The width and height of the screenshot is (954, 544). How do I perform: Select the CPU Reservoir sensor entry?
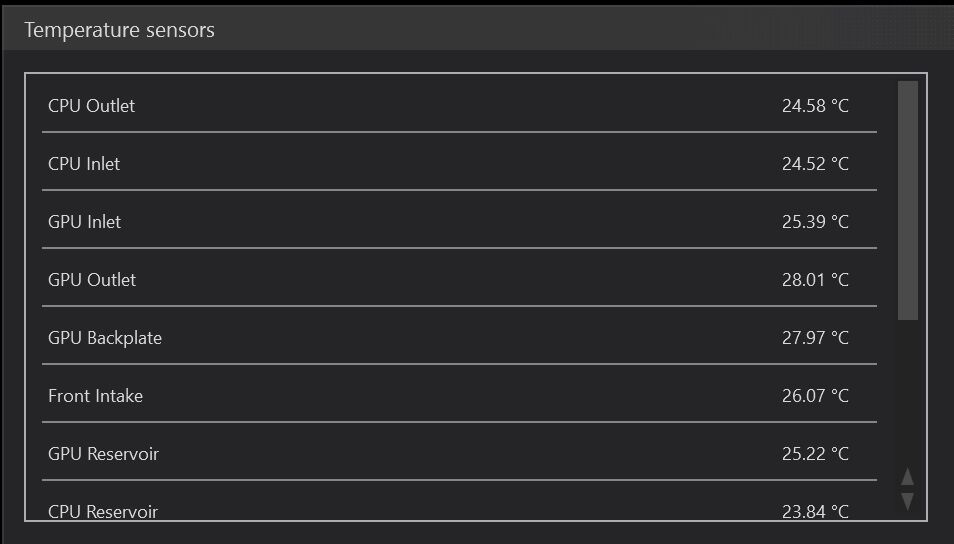coord(103,511)
